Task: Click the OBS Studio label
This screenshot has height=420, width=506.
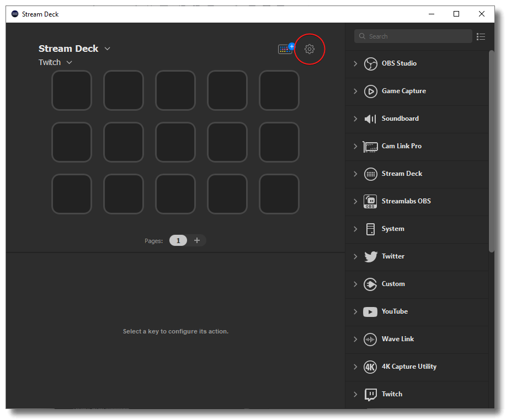Action: 399,63
